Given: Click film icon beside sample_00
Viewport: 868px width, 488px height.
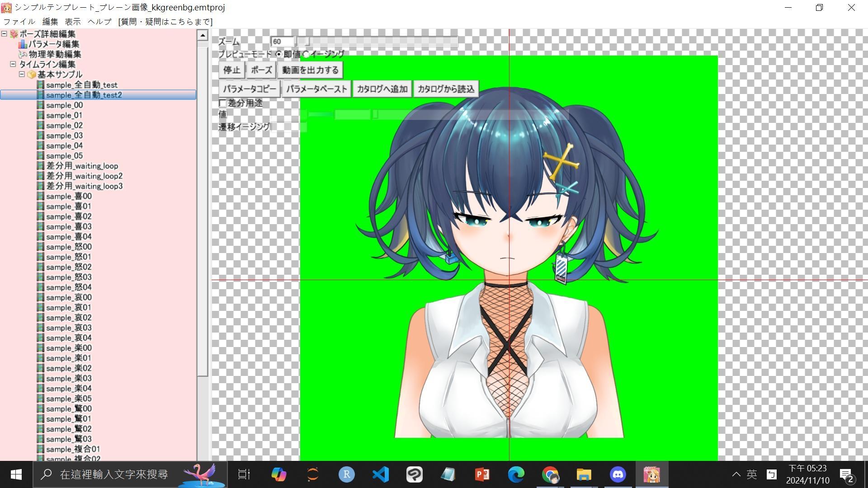Looking at the screenshot, I should 40,105.
